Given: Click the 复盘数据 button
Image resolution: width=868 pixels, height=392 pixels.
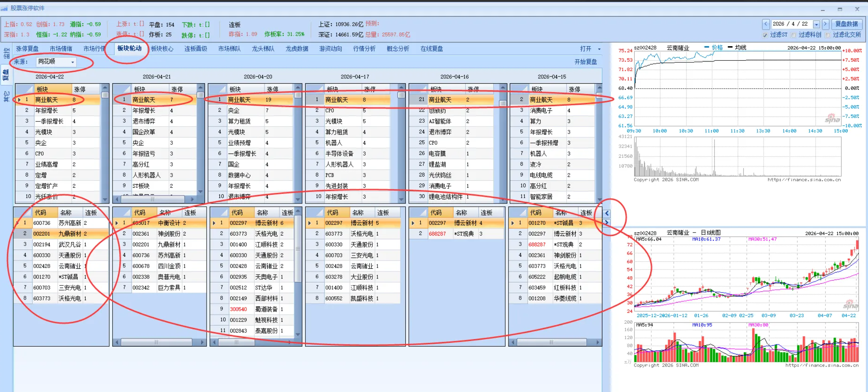Looking at the screenshot, I should coord(847,24).
